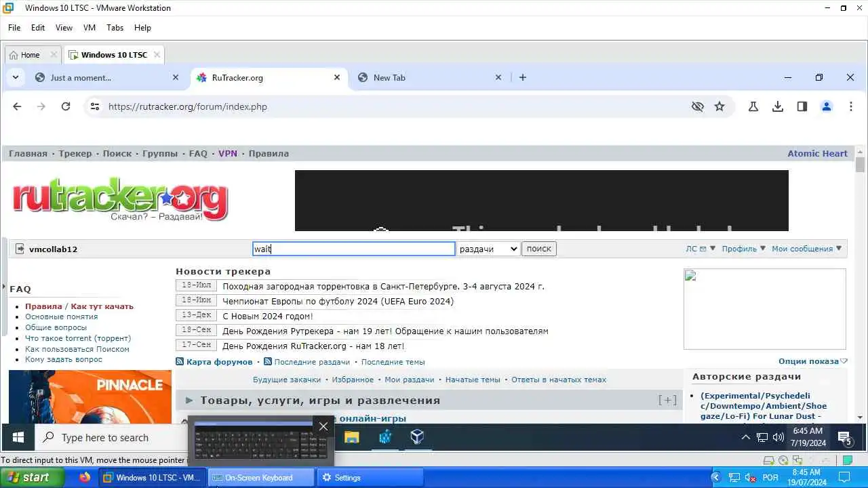Image resolution: width=868 pixels, height=488 pixels.
Task: Open 'Как пользоваться Поиском' FAQ link
Action: pos(77,349)
